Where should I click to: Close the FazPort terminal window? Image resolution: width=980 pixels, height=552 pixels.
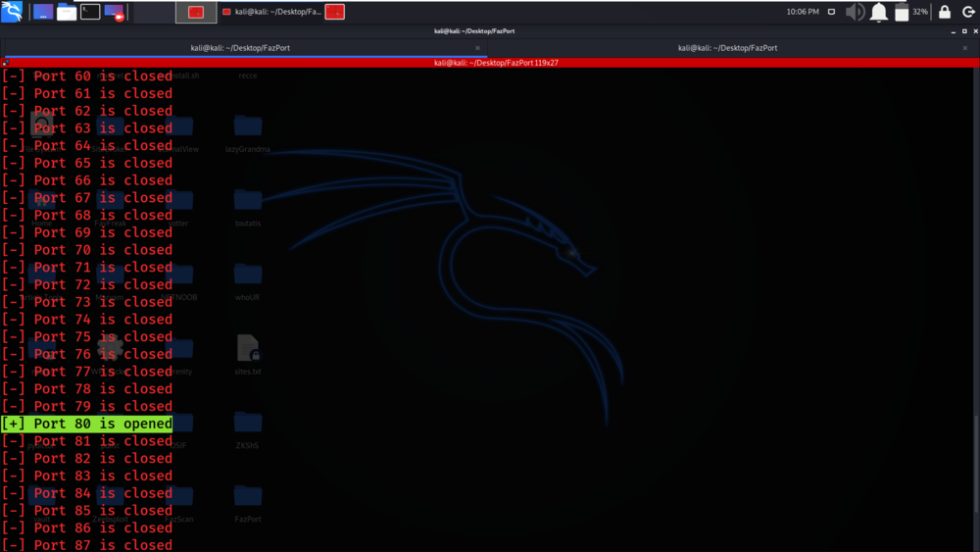point(975,31)
